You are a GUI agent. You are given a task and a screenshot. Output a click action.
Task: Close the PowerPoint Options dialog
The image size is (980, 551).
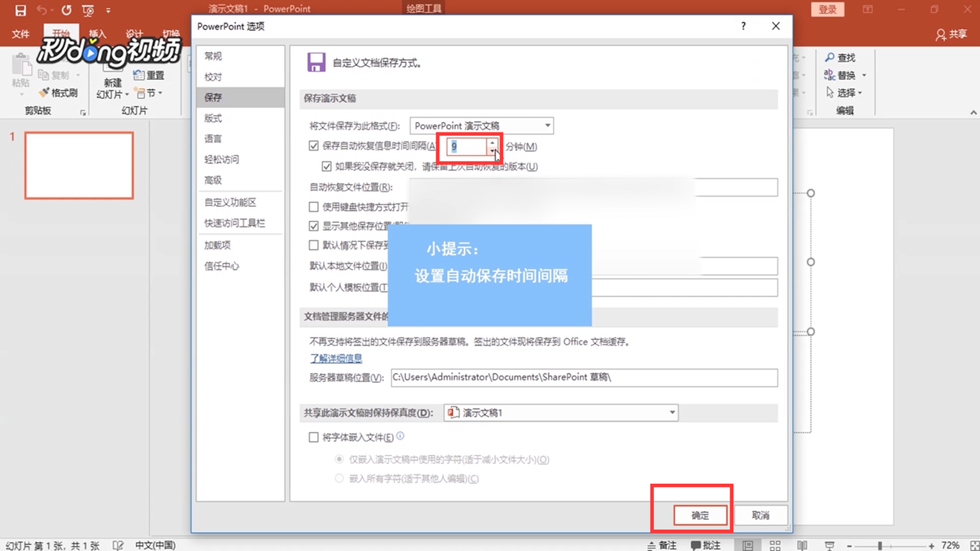(x=776, y=26)
